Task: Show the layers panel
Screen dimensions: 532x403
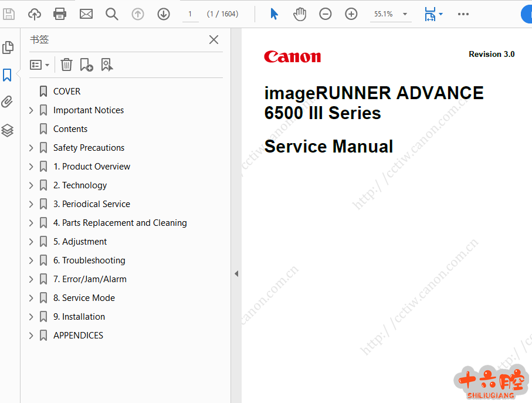Action: [x=8, y=130]
